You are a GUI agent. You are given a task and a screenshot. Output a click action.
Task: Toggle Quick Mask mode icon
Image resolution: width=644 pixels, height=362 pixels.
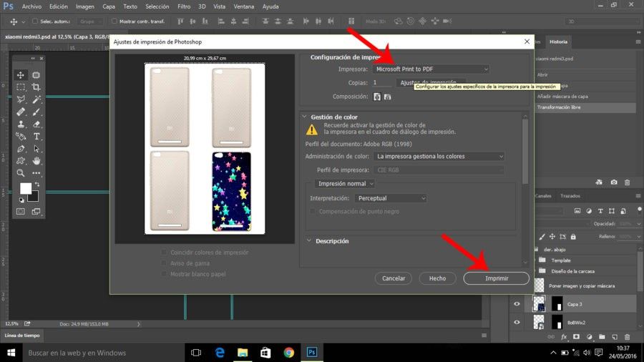click(20, 211)
